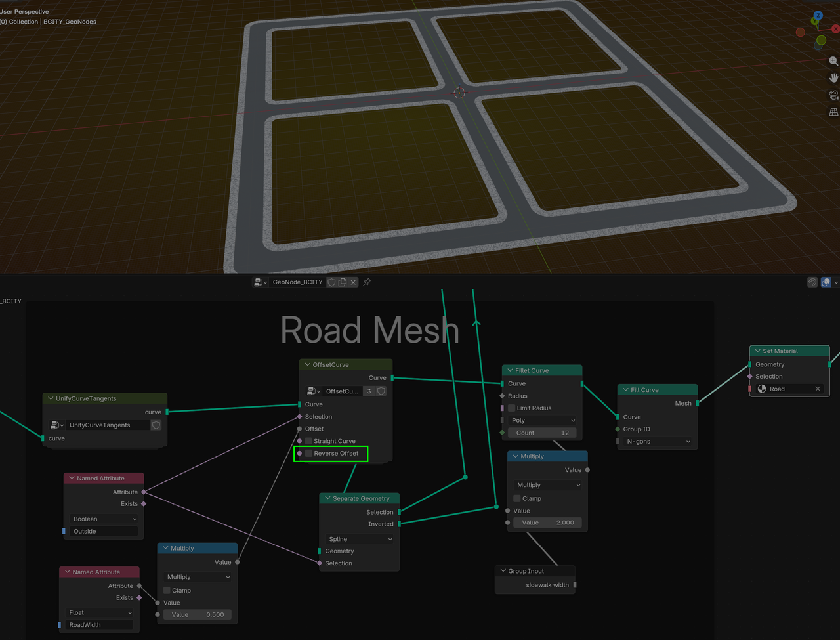
Task: Collapse the Group Input node
Action: (x=503, y=571)
